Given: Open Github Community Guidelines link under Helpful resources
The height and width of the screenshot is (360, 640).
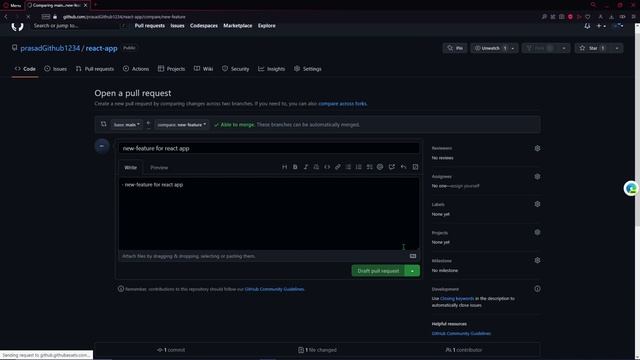Looking at the screenshot, I should [461, 333].
